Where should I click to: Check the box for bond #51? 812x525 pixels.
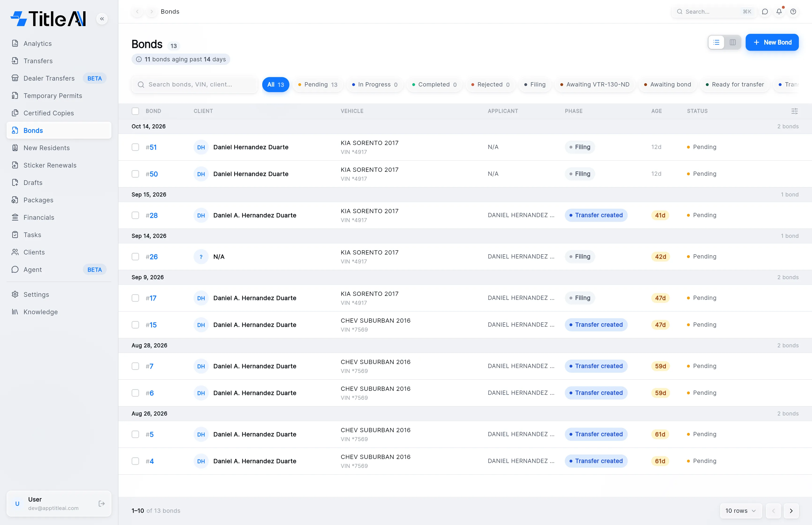(x=135, y=147)
